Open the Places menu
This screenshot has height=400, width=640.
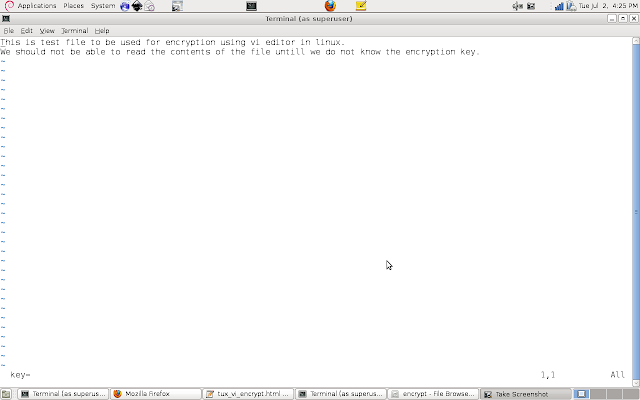(73, 6)
